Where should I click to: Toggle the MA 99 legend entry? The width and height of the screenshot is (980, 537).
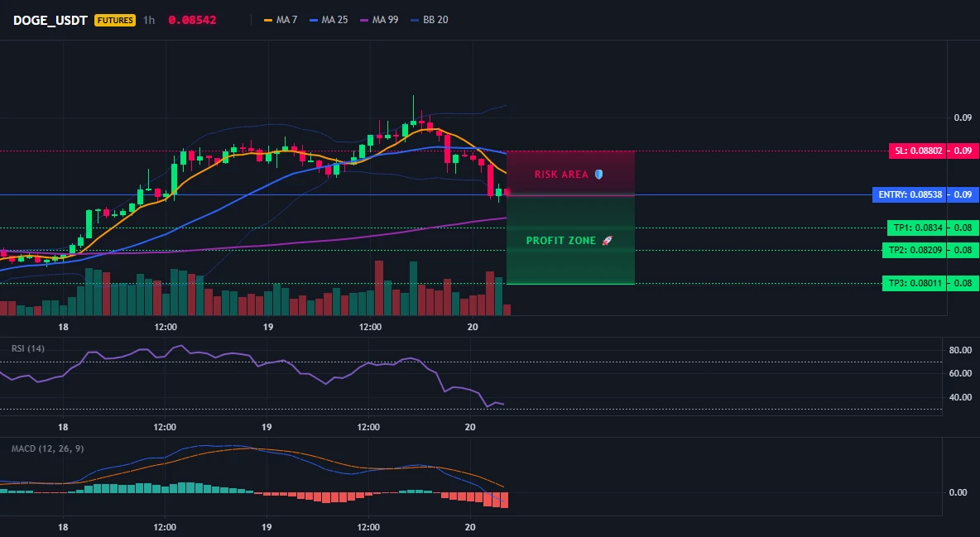coord(379,20)
